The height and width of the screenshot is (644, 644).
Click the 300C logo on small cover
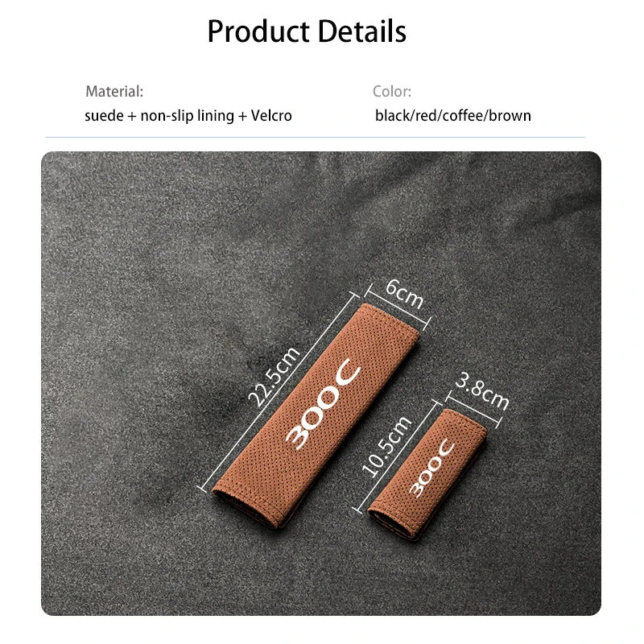[x=432, y=469]
